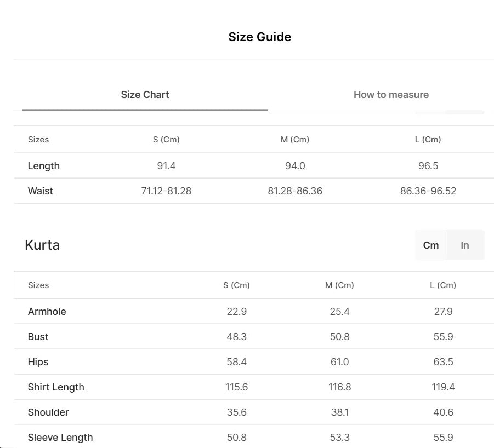Click the Hips medium value 61.0
The height and width of the screenshot is (448, 494).
point(339,362)
